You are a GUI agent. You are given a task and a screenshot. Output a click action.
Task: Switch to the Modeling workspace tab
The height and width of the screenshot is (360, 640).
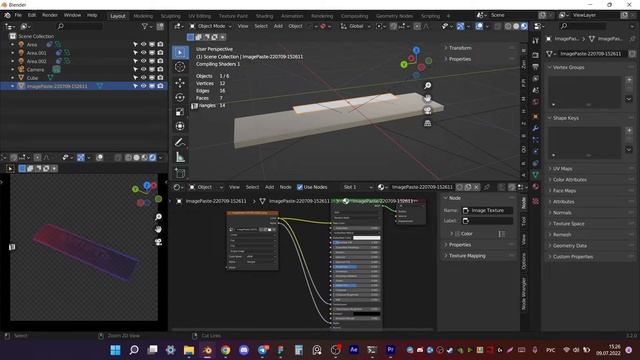[x=143, y=16]
